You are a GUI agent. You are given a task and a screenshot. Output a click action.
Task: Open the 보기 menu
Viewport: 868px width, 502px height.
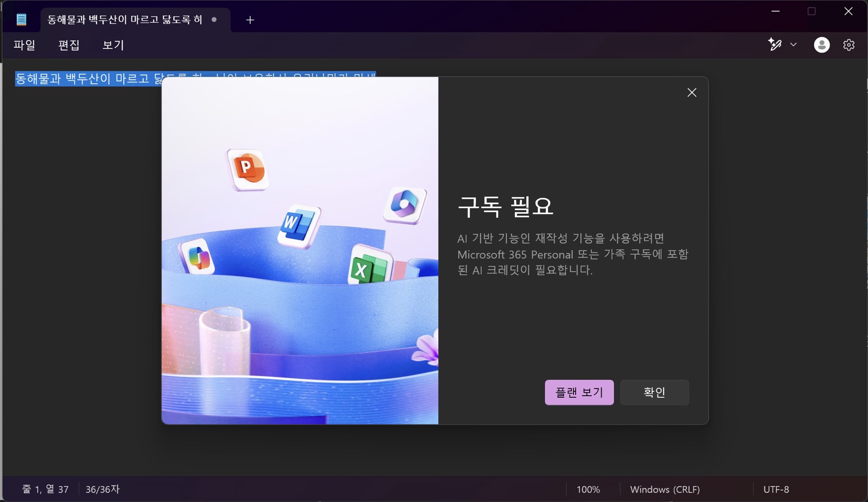coord(113,45)
